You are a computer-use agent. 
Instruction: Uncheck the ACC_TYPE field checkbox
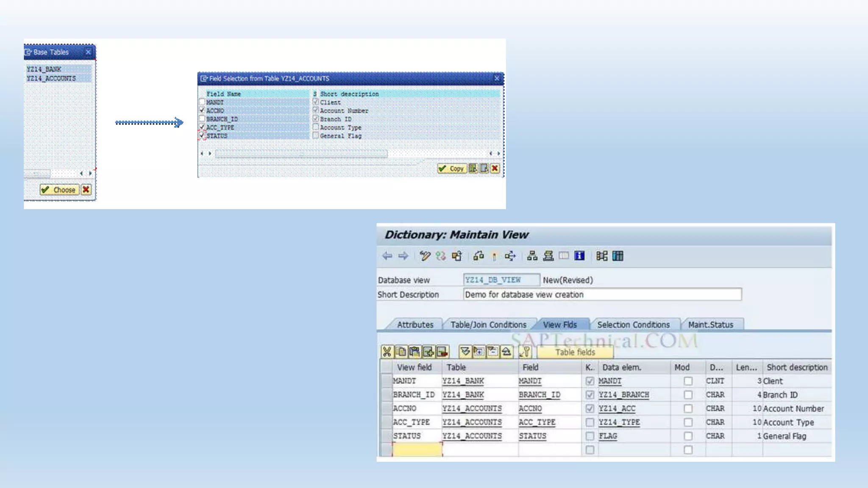coord(202,127)
